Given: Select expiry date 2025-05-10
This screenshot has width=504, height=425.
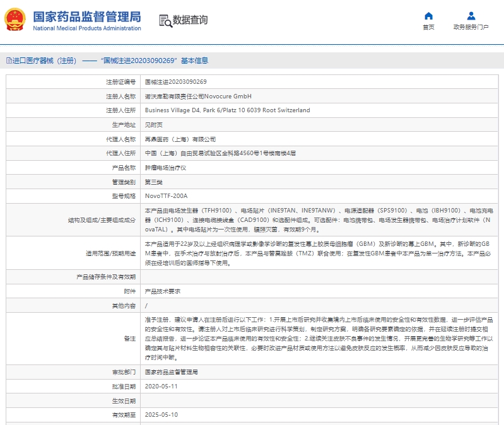Looking at the screenshot, I should pos(161,415).
